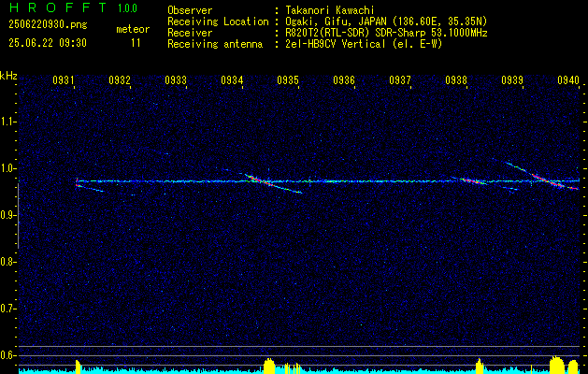Click the yellow intensity peak below 0938
588x374 pixels.
(479, 367)
